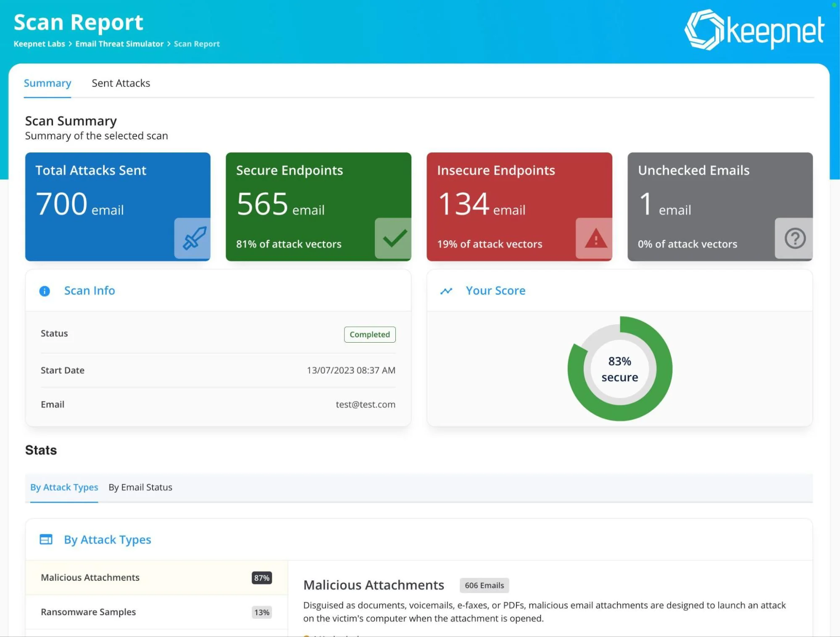This screenshot has height=637, width=840.
Task: Click the 87% percentage badge
Action: tap(261, 578)
